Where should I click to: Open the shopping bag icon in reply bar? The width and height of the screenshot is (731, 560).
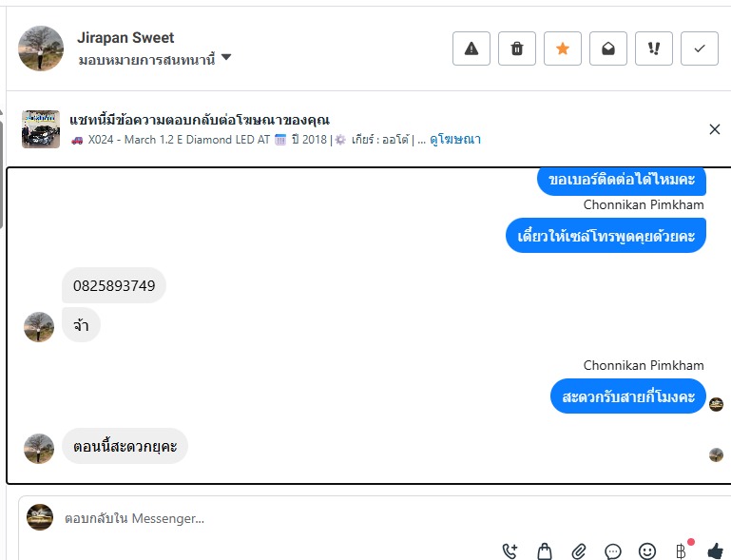point(545,550)
